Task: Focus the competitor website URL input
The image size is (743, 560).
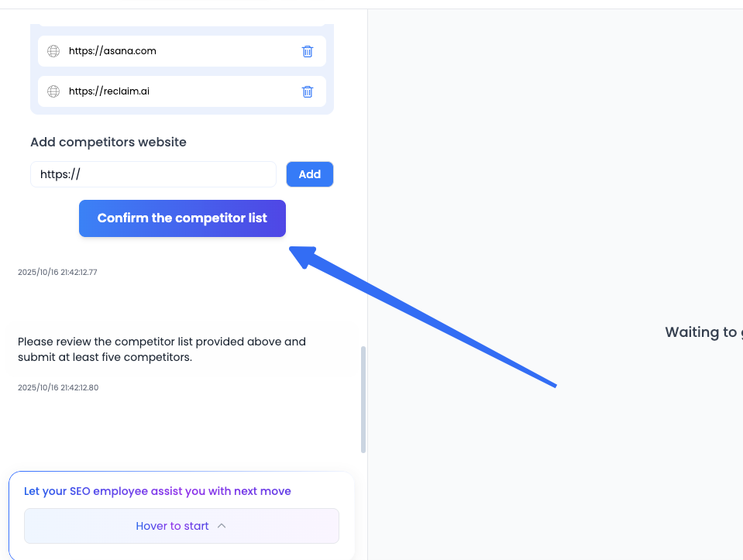Action: click(x=153, y=174)
